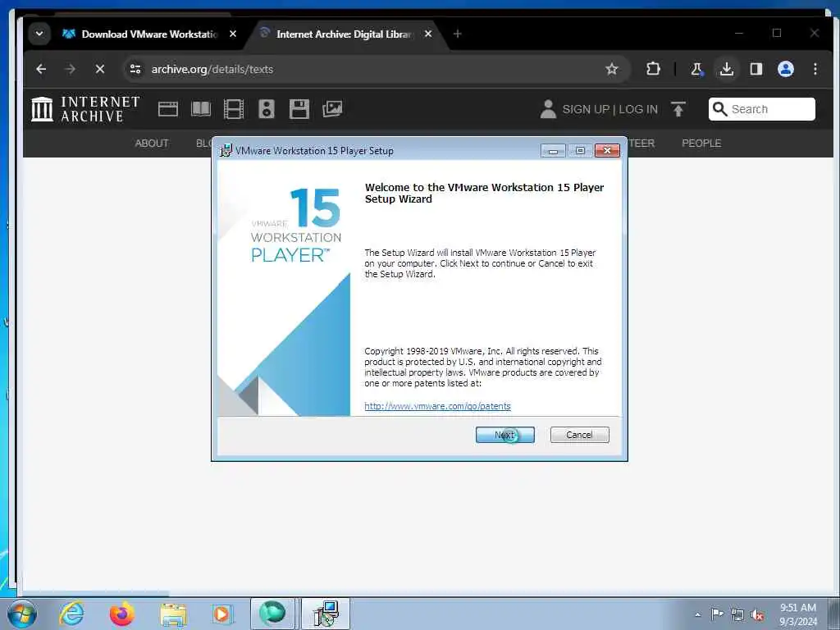Viewport: 840px width, 630px height.
Task: Open the browser extensions puzzle icon
Action: [653, 69]
